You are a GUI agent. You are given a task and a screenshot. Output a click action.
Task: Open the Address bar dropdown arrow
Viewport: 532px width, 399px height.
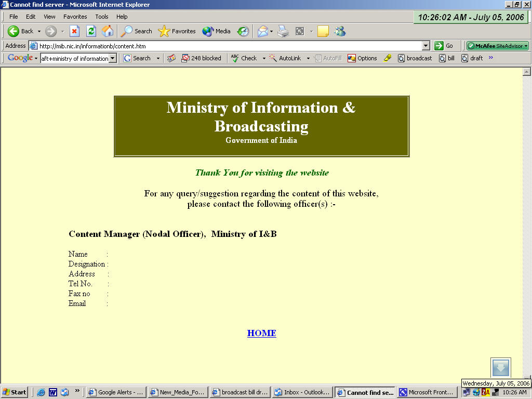pyautogui.click(x=426, y=46)
